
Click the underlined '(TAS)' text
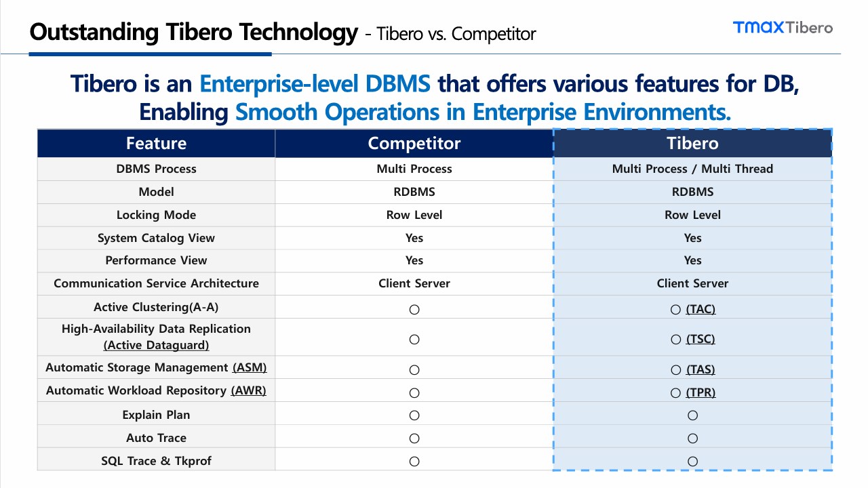pos(701,369)
